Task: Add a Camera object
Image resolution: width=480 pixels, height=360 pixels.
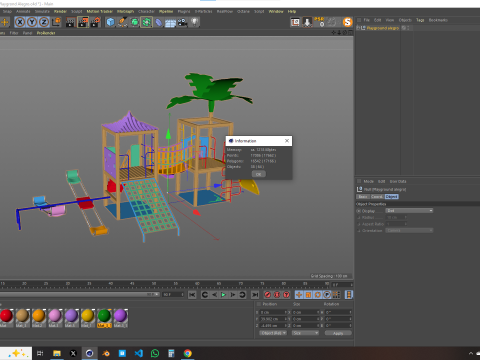Action: point(182,22)
